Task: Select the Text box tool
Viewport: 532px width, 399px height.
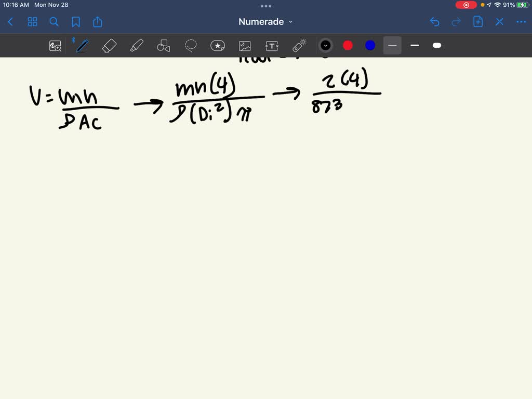Action: 272,46
